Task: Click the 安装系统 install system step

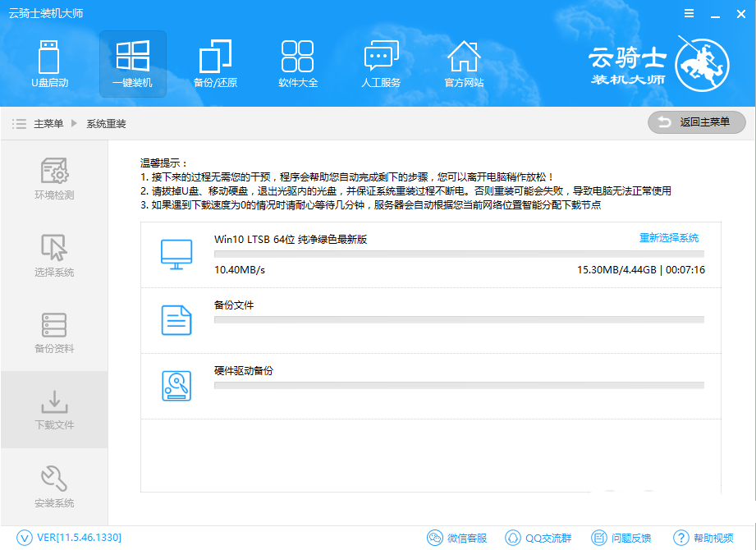Action: (x=54, y=486)
